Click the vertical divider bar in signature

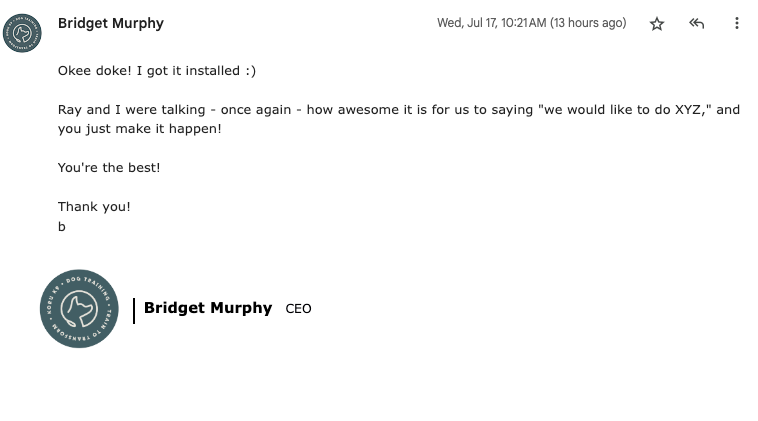pos(134,310)
